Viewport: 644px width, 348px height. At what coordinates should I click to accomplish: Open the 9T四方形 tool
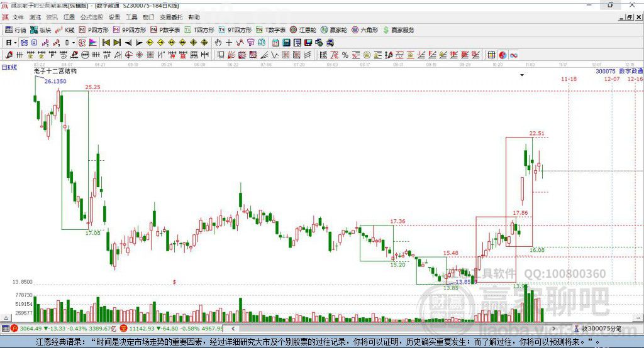(x=235, y=30)
